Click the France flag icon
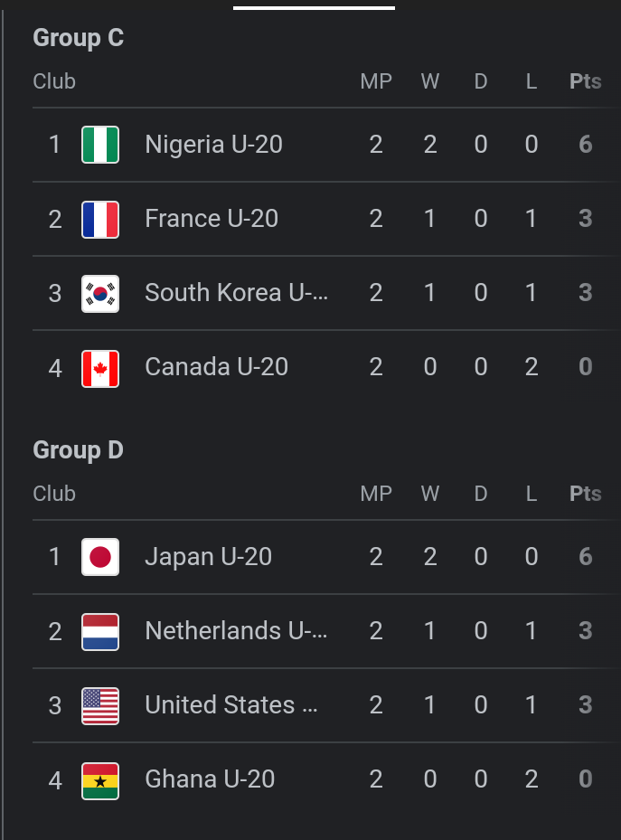 pyautogui.click(x=100, y=219)
